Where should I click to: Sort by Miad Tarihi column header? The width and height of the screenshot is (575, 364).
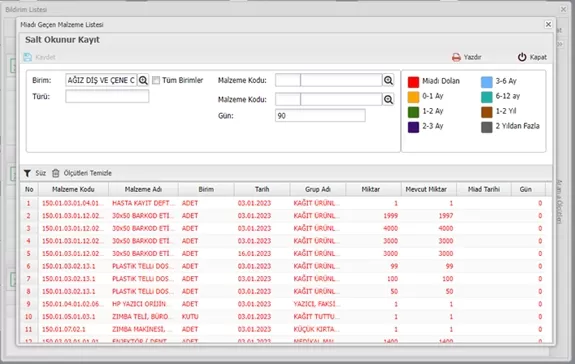pyautogui.click(x=484, y=190)
